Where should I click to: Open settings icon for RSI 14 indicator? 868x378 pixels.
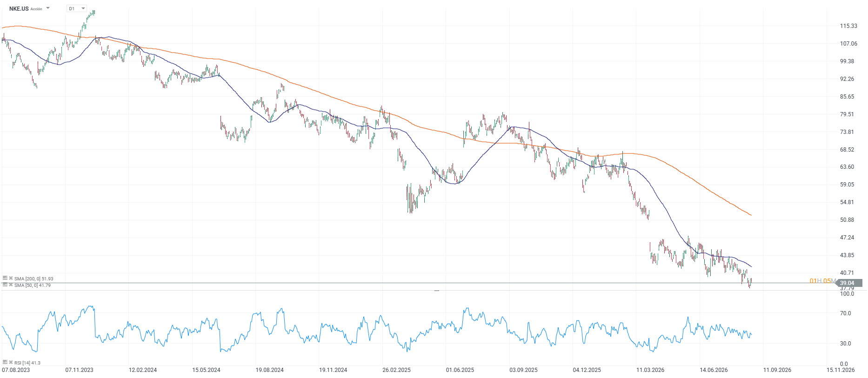(5, 362)
